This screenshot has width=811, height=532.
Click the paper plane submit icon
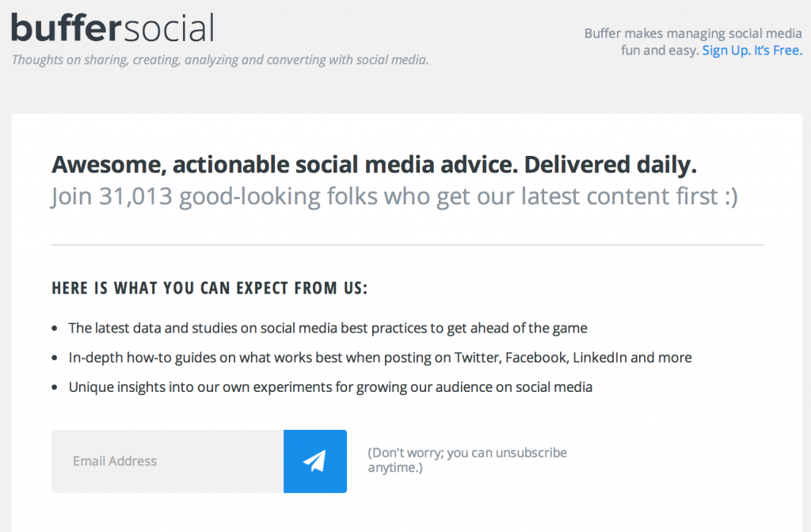tap(314, 461)
